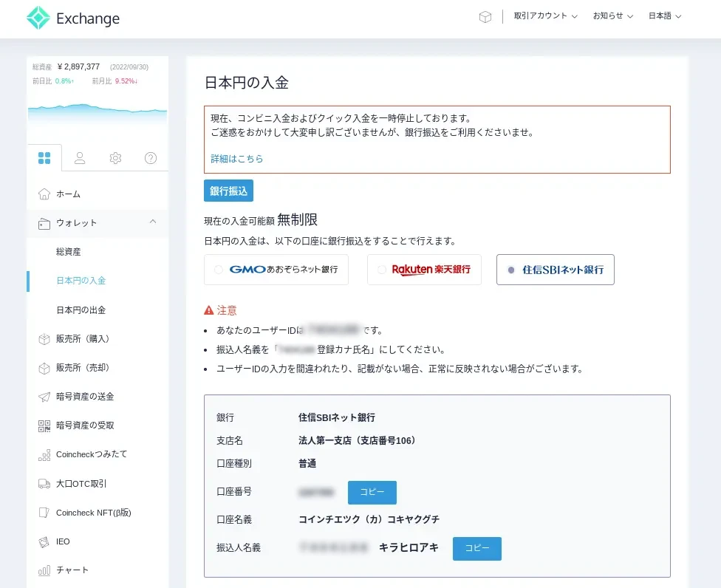
Task: Click the 無制限 deposit limit text
Action: click(x=298, y=219)
